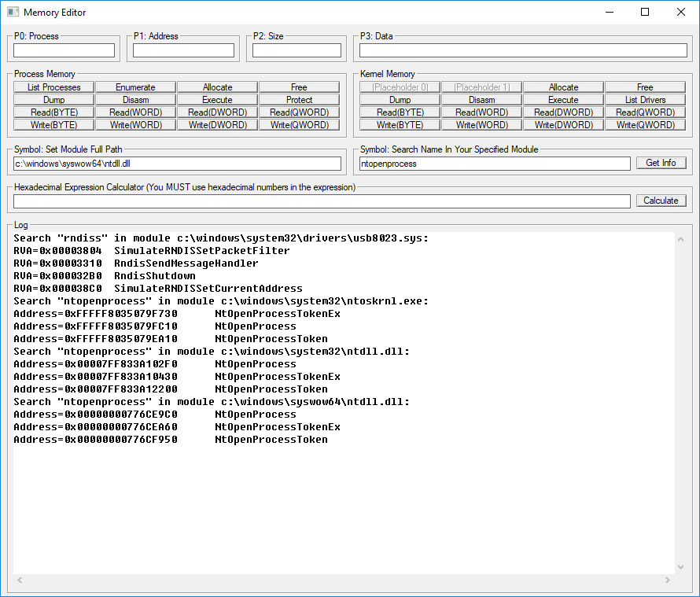
Task: Click the hexadecimal expression input field
Action: point(322,201)
